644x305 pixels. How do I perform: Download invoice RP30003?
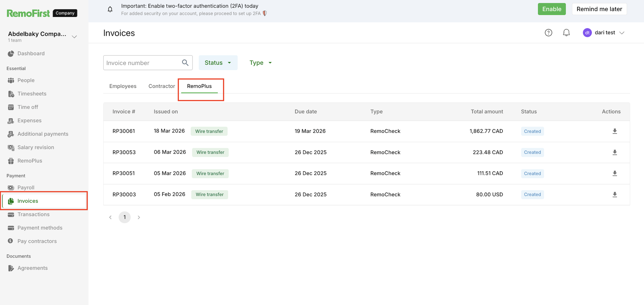click(615, 194)
